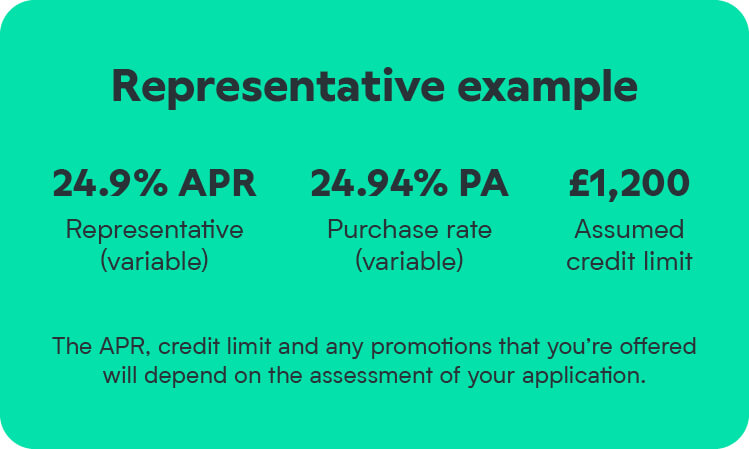Click the disclaimer line starting "The APR, credit limit"

click(374, 347)
